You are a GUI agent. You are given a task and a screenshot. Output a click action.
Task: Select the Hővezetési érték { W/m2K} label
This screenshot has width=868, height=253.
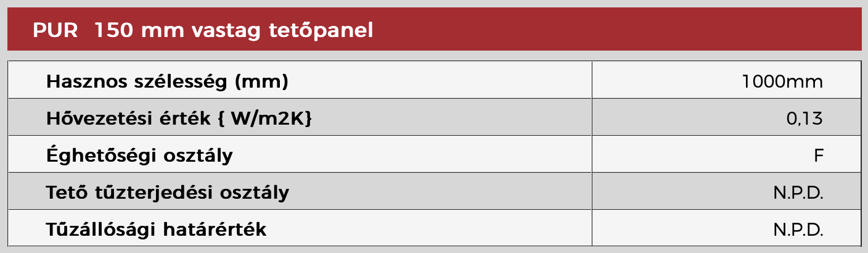coord(179,118)
